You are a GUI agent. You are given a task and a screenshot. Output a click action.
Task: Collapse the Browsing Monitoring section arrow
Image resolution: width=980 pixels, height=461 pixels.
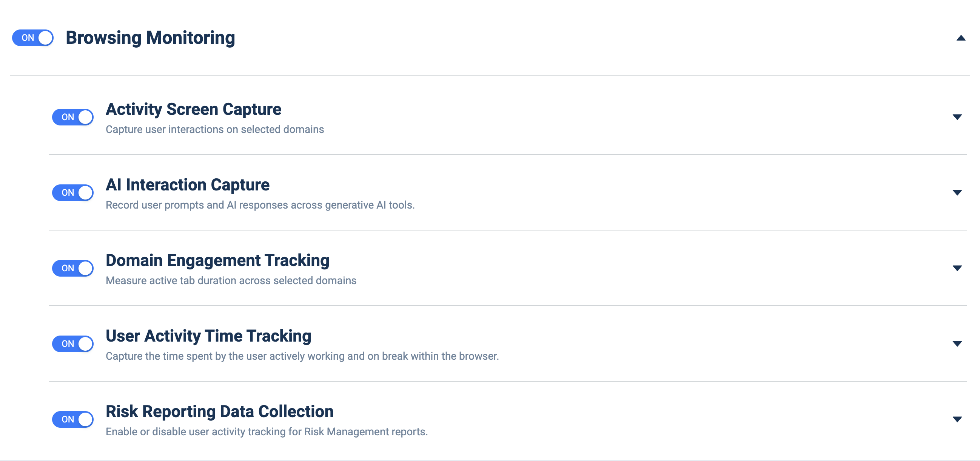click(961, 38)
